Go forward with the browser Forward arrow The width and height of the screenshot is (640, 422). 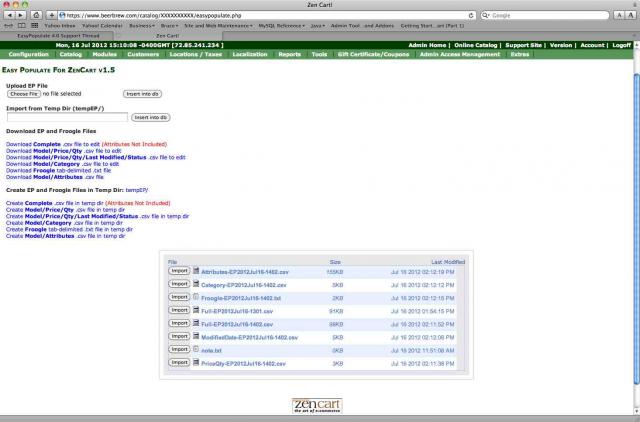[20, 15]
